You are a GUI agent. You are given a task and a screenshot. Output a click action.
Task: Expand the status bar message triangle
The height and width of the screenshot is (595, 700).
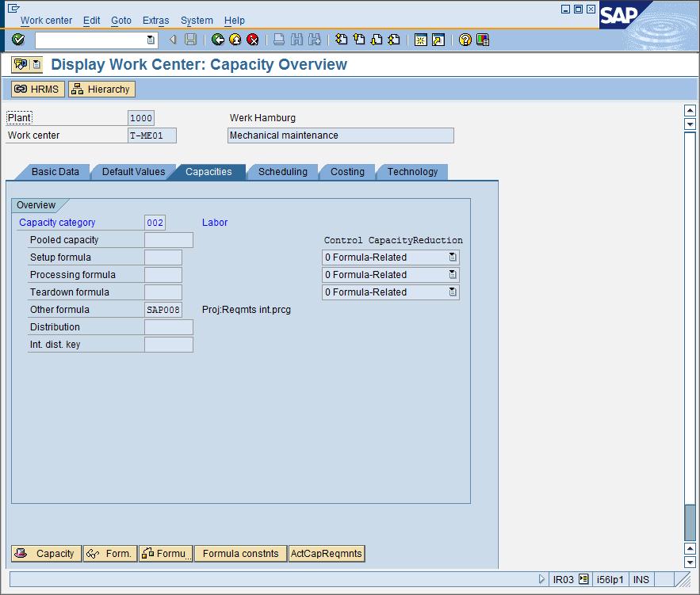pos(541,579)
